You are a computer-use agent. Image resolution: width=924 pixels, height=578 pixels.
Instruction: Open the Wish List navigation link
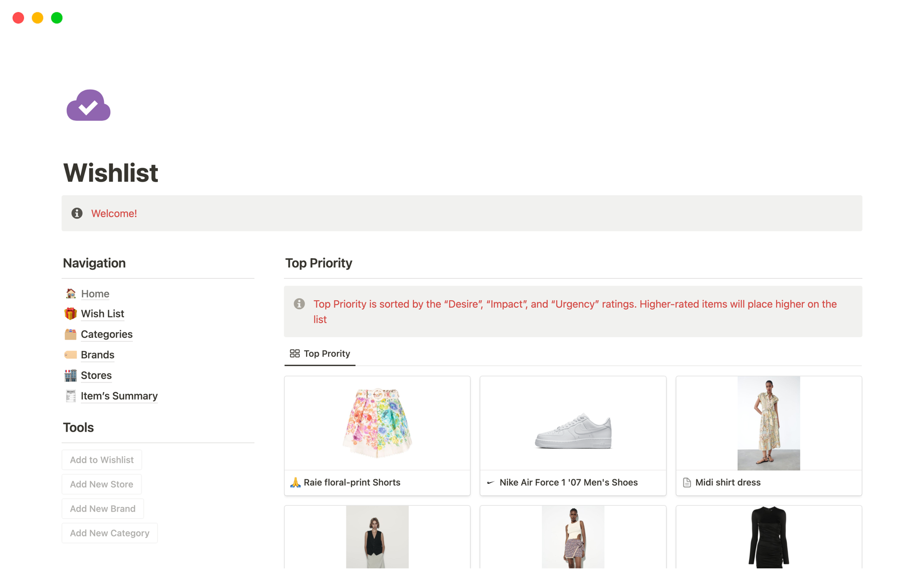pos(103,314)
